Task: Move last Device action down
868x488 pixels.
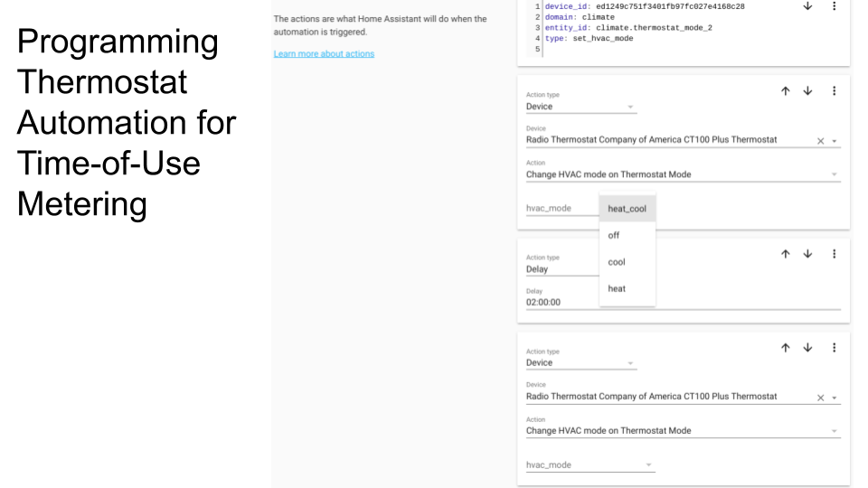Action: pyautogui.click(x=807, y=347)
